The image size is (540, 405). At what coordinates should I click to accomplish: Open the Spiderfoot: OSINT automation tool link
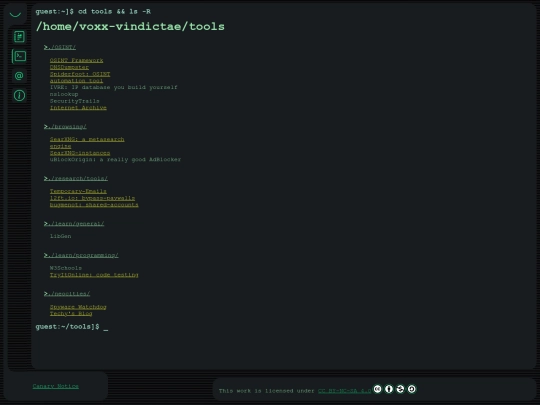click(x=80, y=77)
